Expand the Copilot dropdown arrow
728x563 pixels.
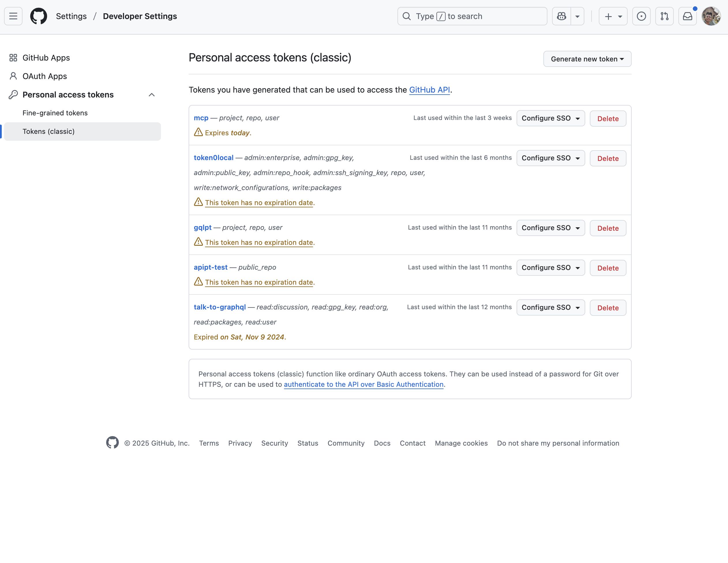578,16
